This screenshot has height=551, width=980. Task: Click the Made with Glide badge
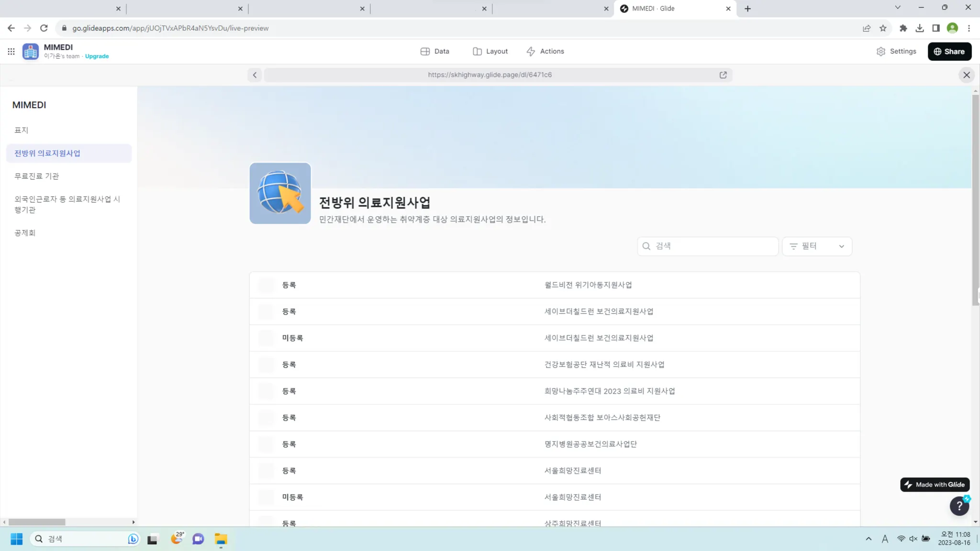coord(935,485)
